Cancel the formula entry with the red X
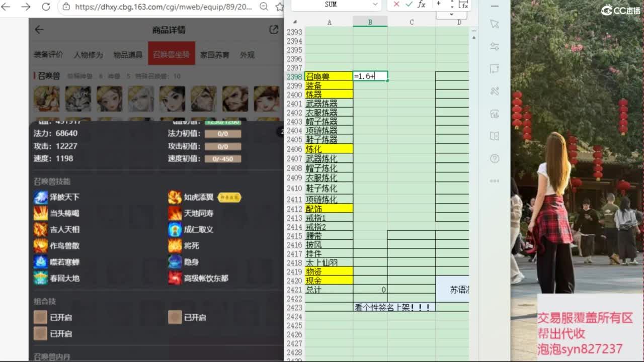Screen dimensions: 644x362 coord(396,5)
